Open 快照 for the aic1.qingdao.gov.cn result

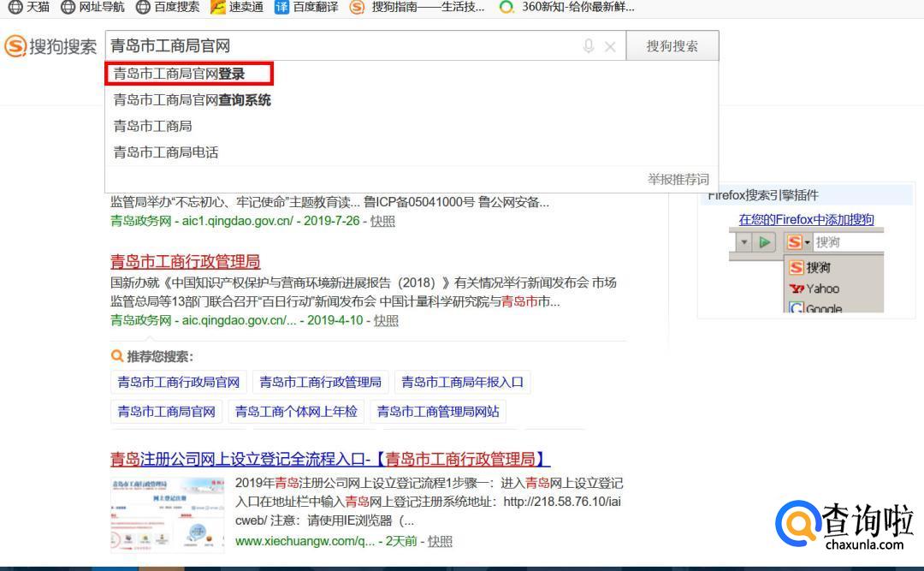click(382, 221)
